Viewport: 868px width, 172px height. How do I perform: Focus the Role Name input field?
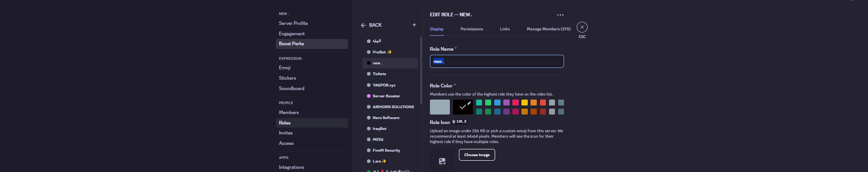[497, 62]
